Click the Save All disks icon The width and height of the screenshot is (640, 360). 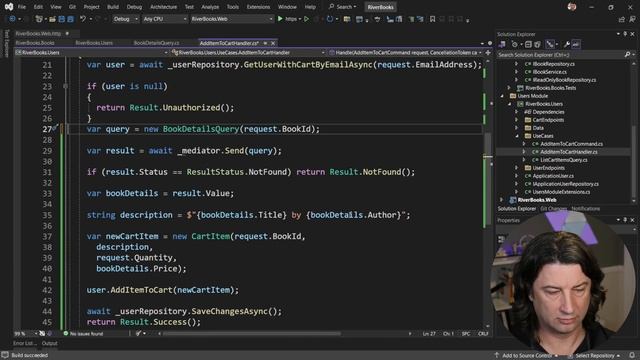pyautogui.click(x=70, y=19)
